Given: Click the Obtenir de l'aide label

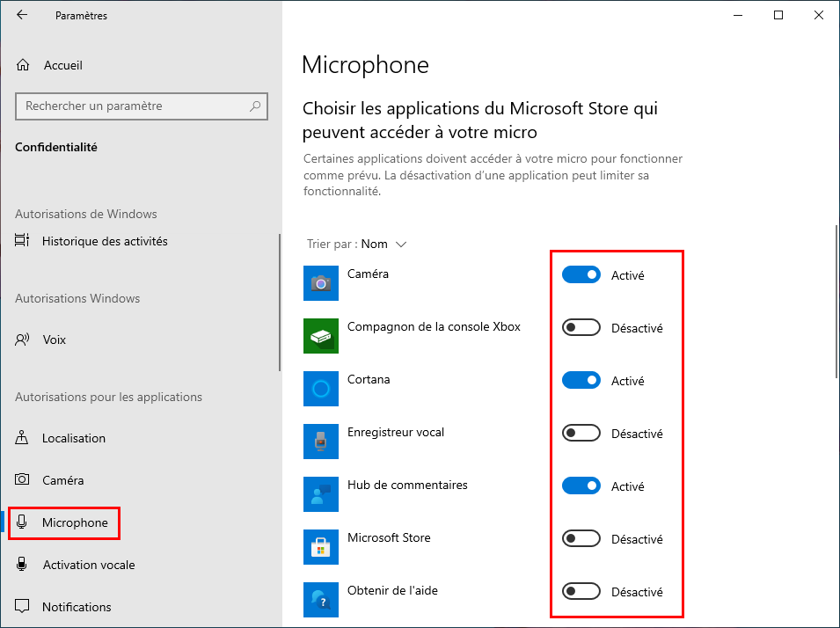Looking at the screenshot, I should point(392,590).
